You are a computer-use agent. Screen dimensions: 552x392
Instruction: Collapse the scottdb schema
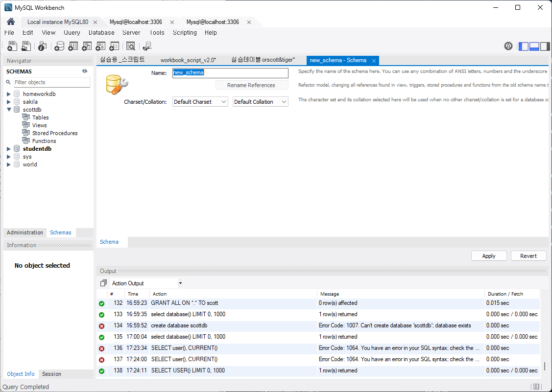click(x=9, y=110)
